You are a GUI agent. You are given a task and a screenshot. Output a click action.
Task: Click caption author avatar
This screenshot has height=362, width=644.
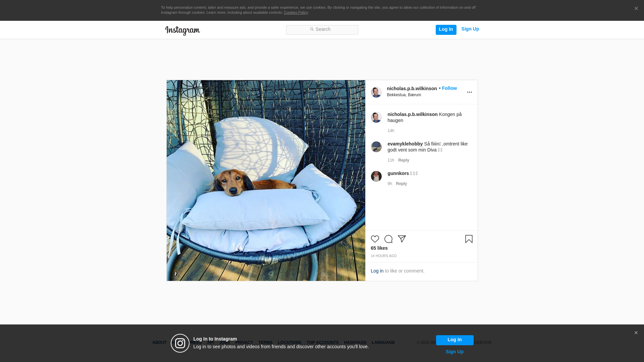[x=376, y=117]
